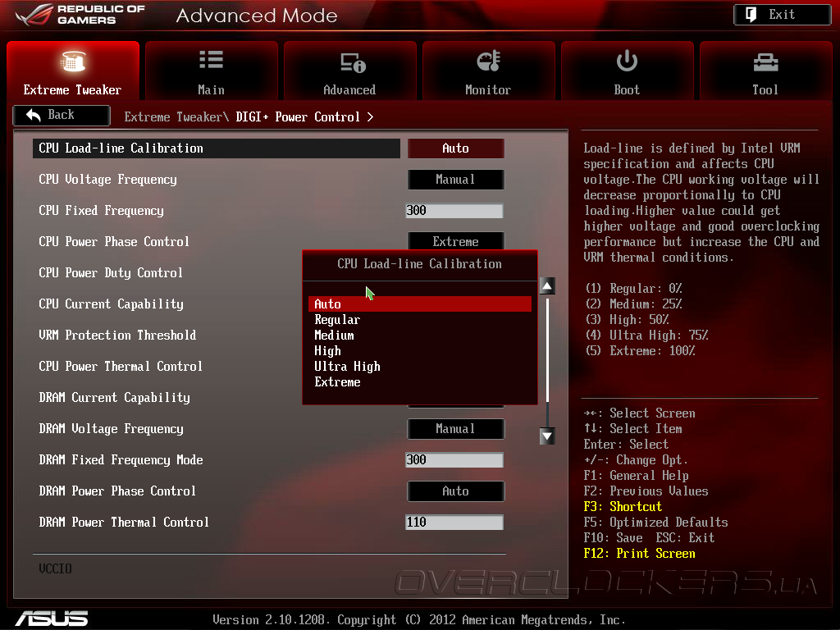Open CPU Power Phase Control Extreme dropdown
Image resolution: width=840 pixels, height=630 pixels.
(456, 241)
